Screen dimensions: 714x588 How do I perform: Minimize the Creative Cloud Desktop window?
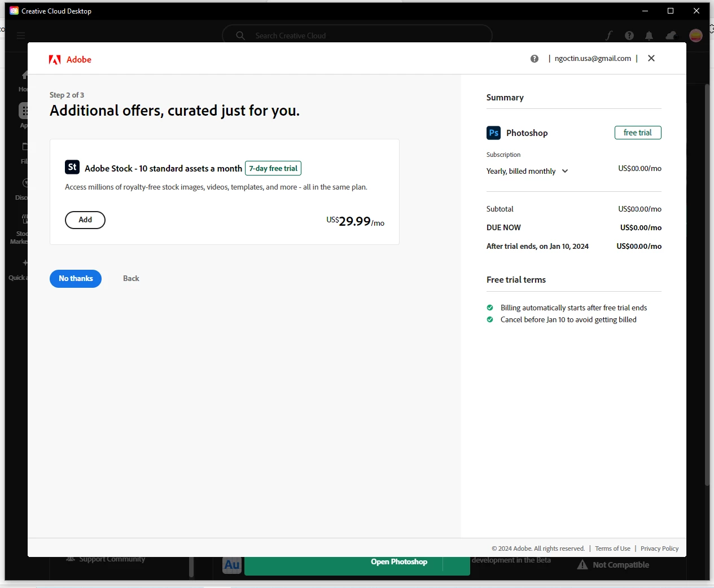click(645, 11)
